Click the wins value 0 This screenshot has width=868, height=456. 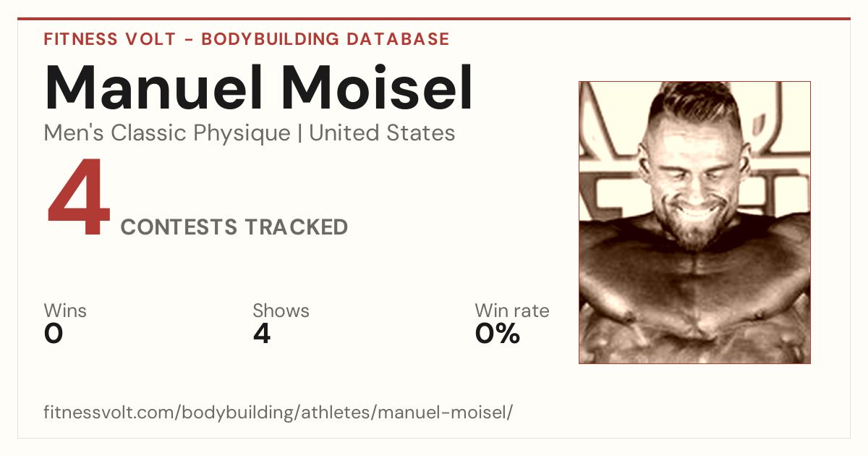pyautogui.click(x=54, y=334)
